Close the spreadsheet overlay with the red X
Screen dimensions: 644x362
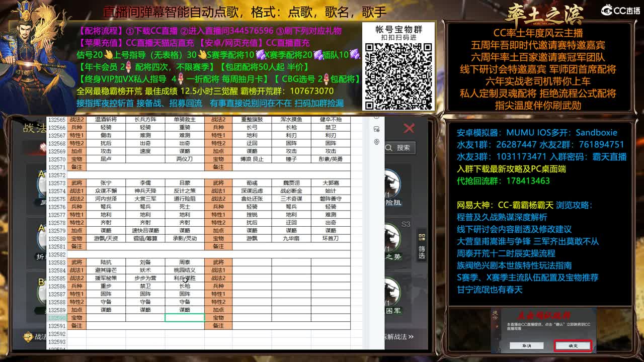409,127
